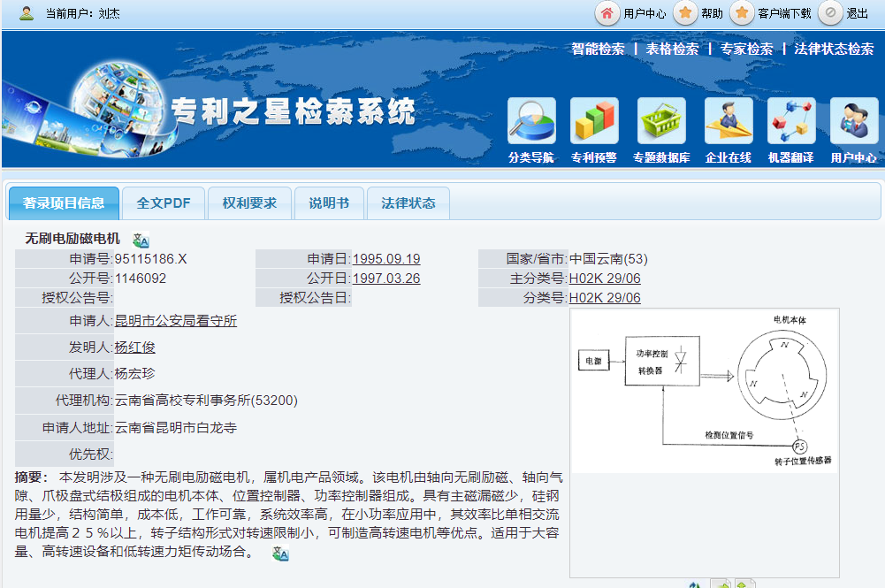Open the 帮助 help button
Image resolution: width=885 pixels, height=588 pixels.
(699, 13)
